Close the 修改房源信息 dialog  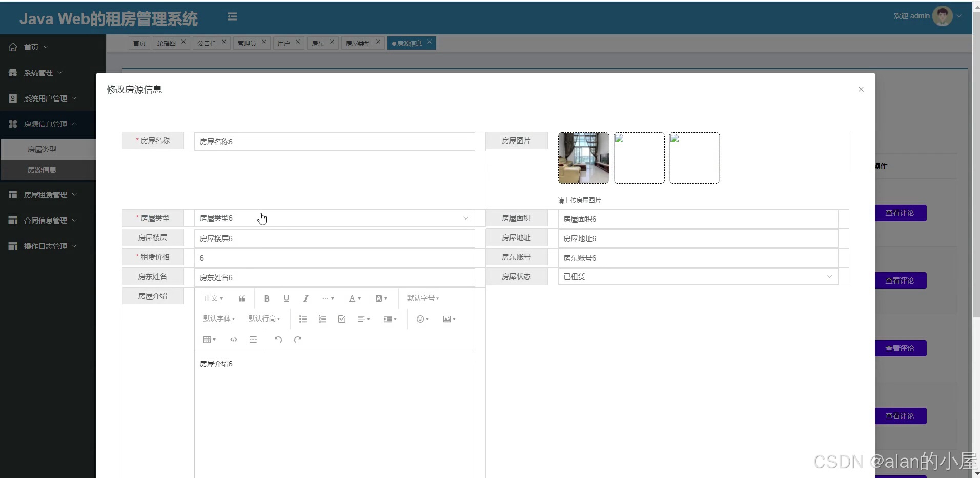[x=861, y=89]
